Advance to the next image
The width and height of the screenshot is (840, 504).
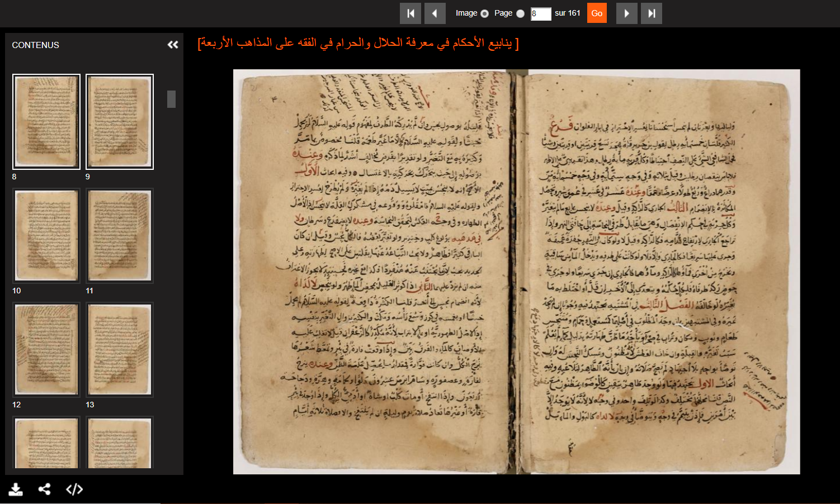(627, 13)
